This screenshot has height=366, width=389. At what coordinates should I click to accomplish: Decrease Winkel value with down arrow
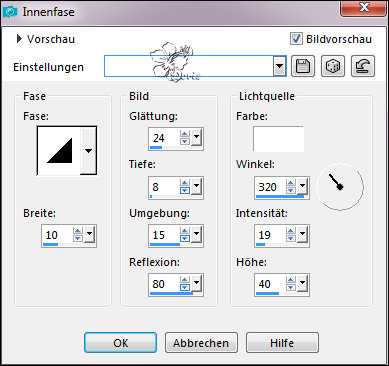click(291, 190)
